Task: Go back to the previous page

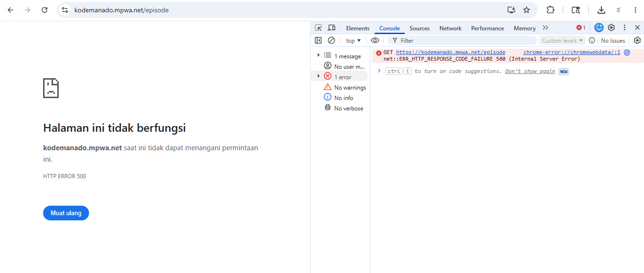Action: click(x=10, y=10)
